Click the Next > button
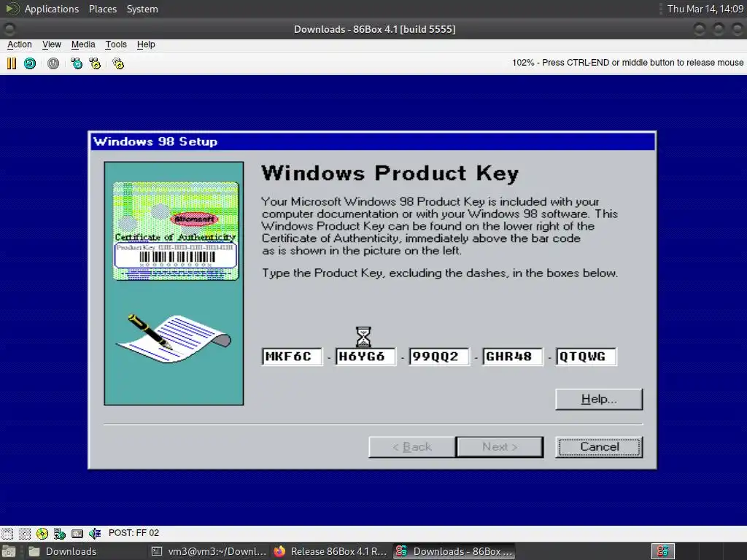This screenshot has height=560, width=747. coord(500,447)
